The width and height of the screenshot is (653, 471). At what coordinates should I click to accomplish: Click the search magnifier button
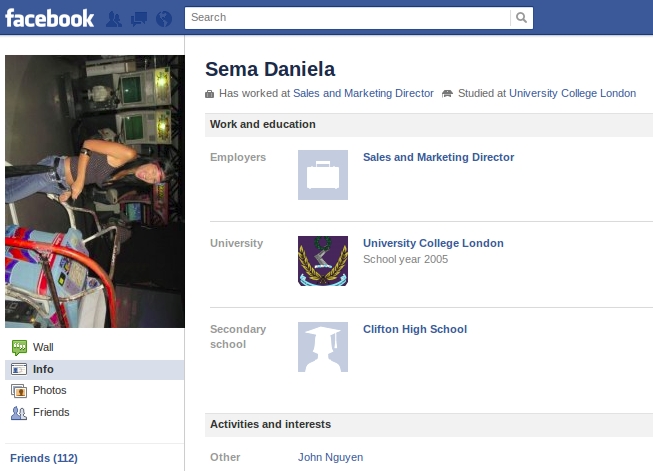pos(521,17)
